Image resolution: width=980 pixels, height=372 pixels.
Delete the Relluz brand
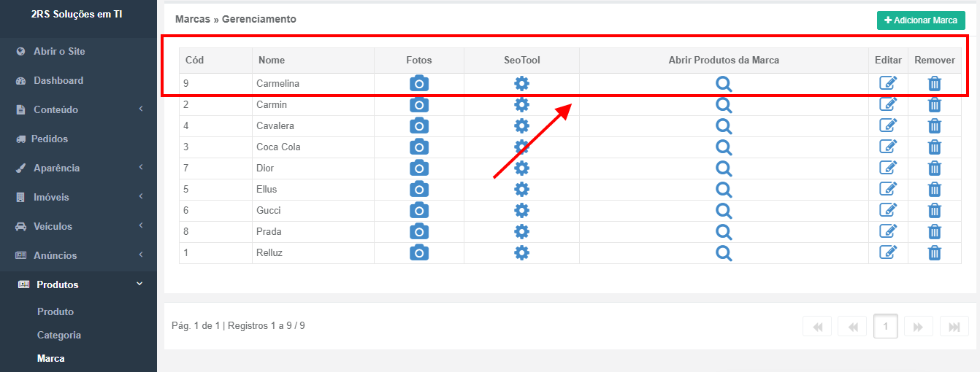coord(935,252)
